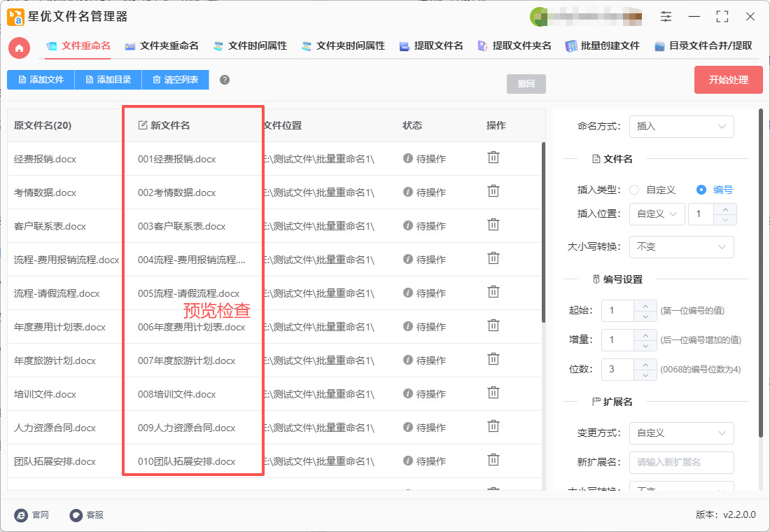Switch to the 文件夹重命名 tab
770x532 pixels.
(162, 45)
